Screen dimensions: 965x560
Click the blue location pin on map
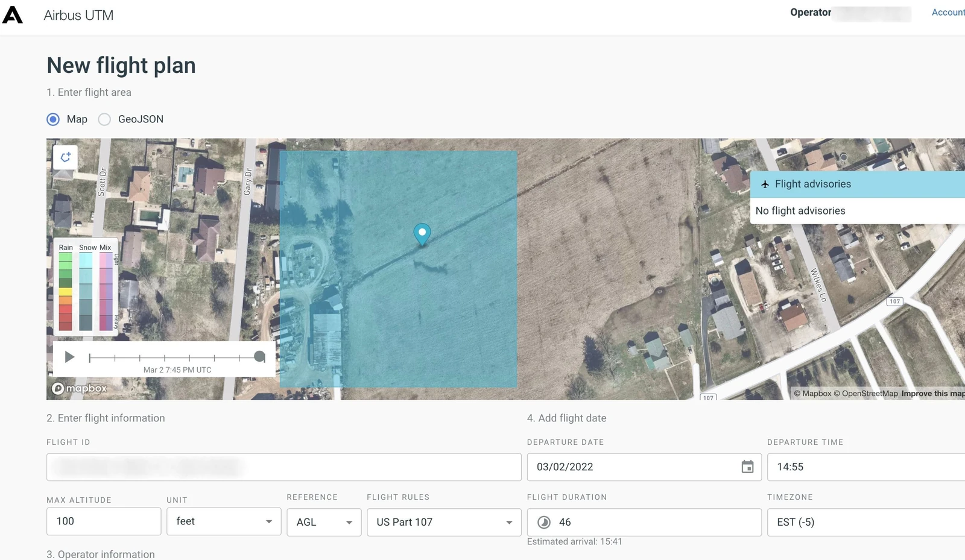point(422,234)
